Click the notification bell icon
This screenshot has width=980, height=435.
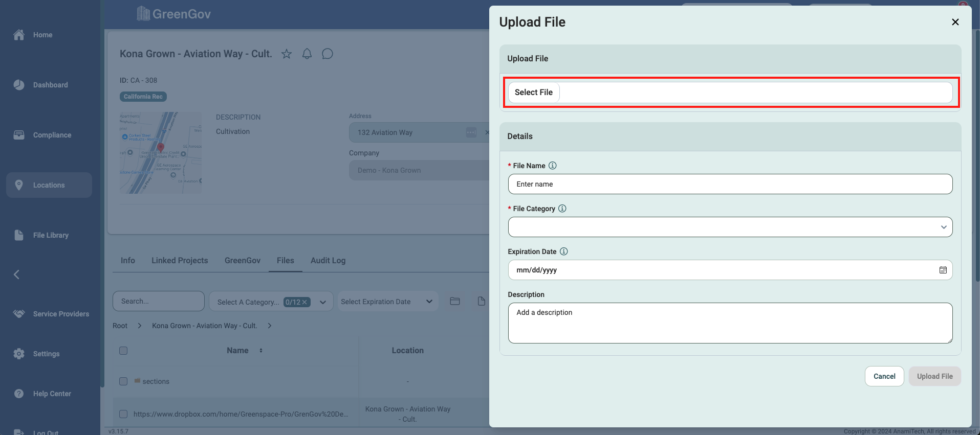[x=307, y=54]
